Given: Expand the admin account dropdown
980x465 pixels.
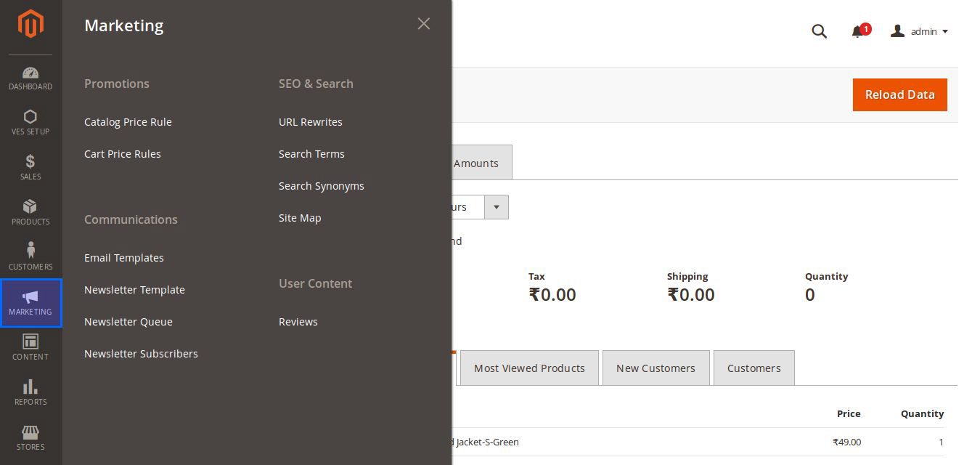Looking at the screenshot, I should click(x=920, y=31).
